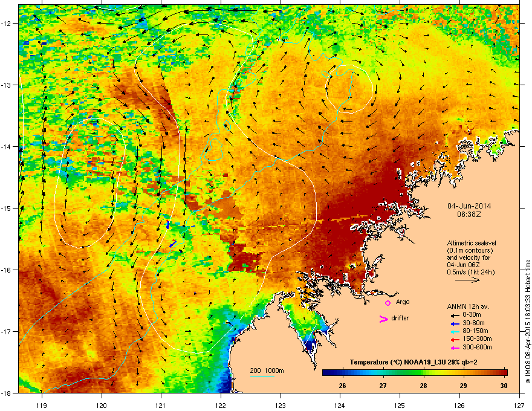Click the cyan 80-150m arrow in legend
Screen dimensions: 532x411
[455, 332]
